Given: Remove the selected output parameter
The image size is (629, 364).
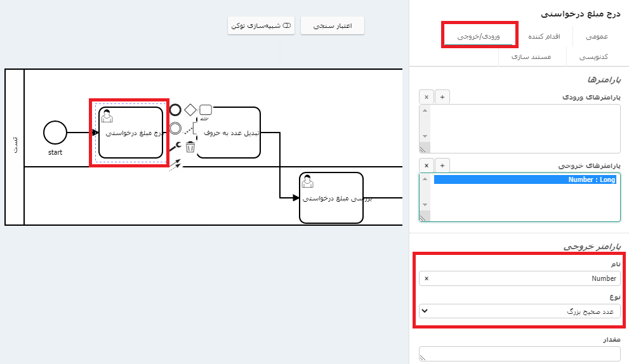Looking at the screenshot, I should click(427, 165).
